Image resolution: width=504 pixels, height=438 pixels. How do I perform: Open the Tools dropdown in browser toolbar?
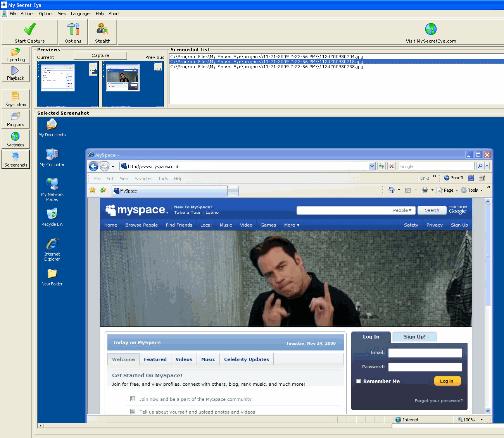tap(471, 190)
